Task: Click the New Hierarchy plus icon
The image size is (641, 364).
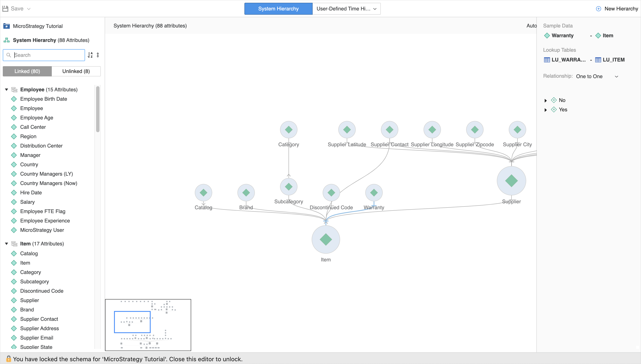Action: (598, 9)
